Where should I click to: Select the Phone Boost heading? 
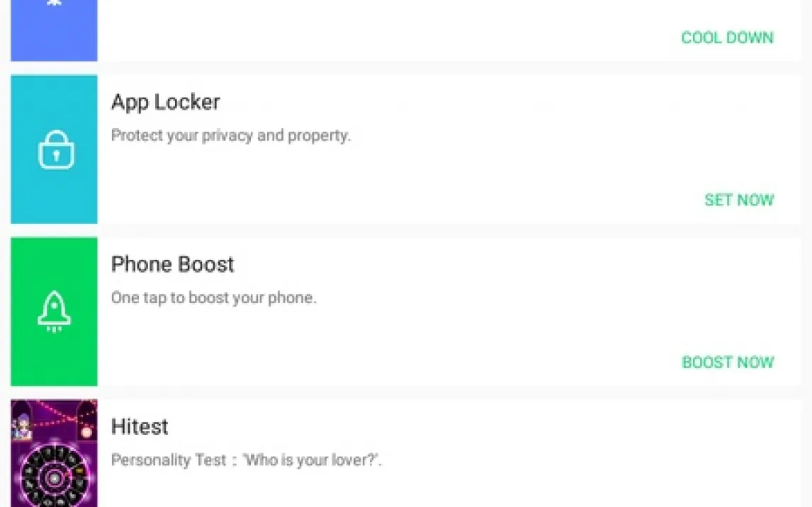pyautogui.click(x=172, y=264)
